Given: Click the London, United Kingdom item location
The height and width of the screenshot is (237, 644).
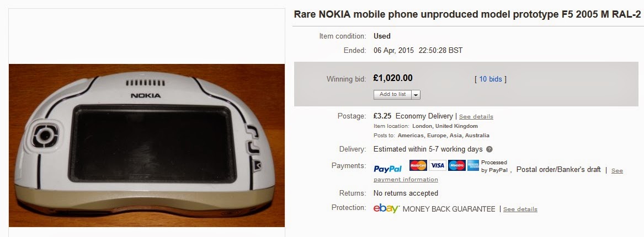Looking at the screenshot, I should 445,126.
